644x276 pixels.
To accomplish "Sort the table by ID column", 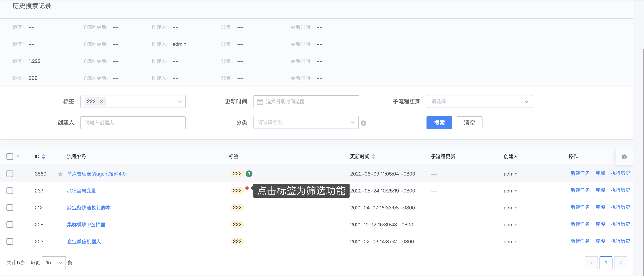I will [x=43, y=157].
